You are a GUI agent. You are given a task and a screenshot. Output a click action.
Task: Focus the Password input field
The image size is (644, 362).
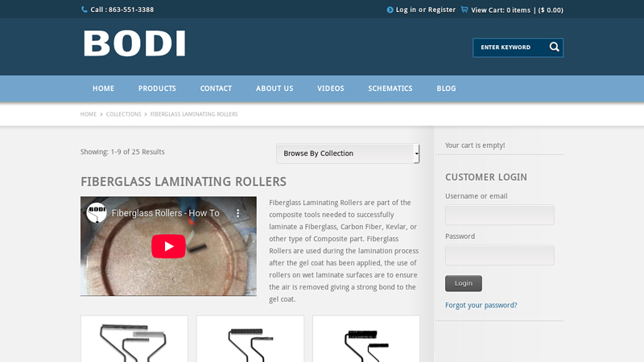pos(499,255)
